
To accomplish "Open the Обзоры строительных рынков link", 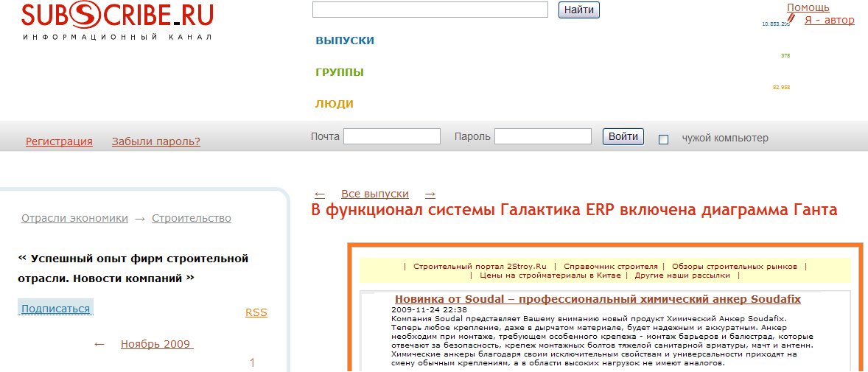I will coord(735,266).
